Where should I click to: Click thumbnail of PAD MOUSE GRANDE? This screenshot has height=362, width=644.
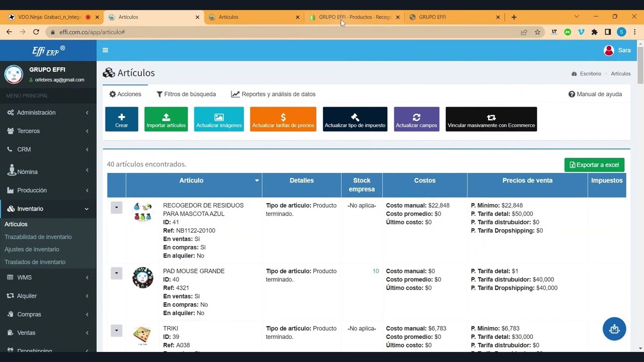143,278
